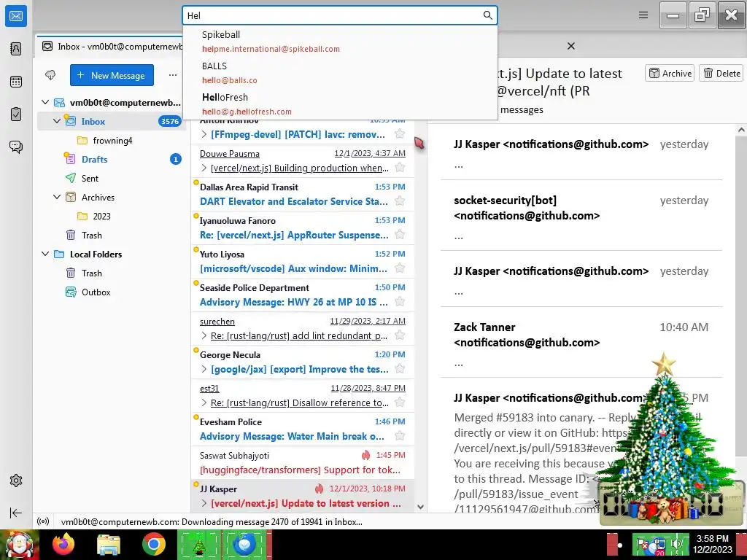This screenshot has width=747, height=560.
Task: Select the HelloFresh search suggestion
Action: pyautogui.click(x=340, y=104)
